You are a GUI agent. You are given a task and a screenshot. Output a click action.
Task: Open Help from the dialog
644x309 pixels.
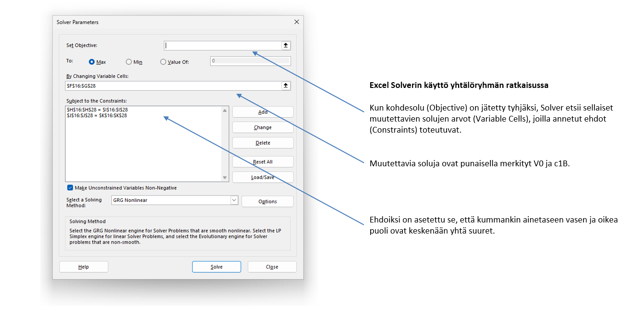[x=84, y=267]
